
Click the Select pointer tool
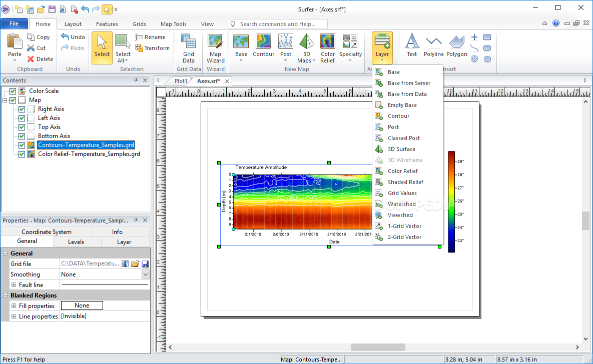click(102, 48)
